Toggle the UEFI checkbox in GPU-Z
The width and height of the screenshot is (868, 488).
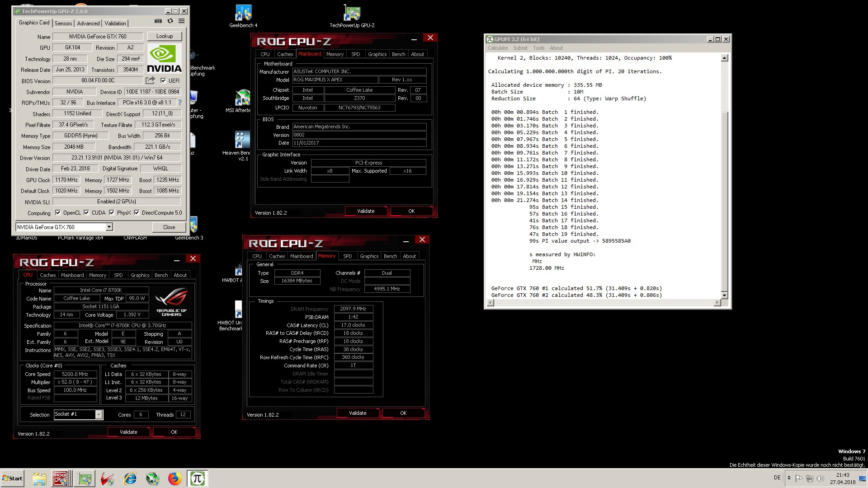tap(163, 80)
